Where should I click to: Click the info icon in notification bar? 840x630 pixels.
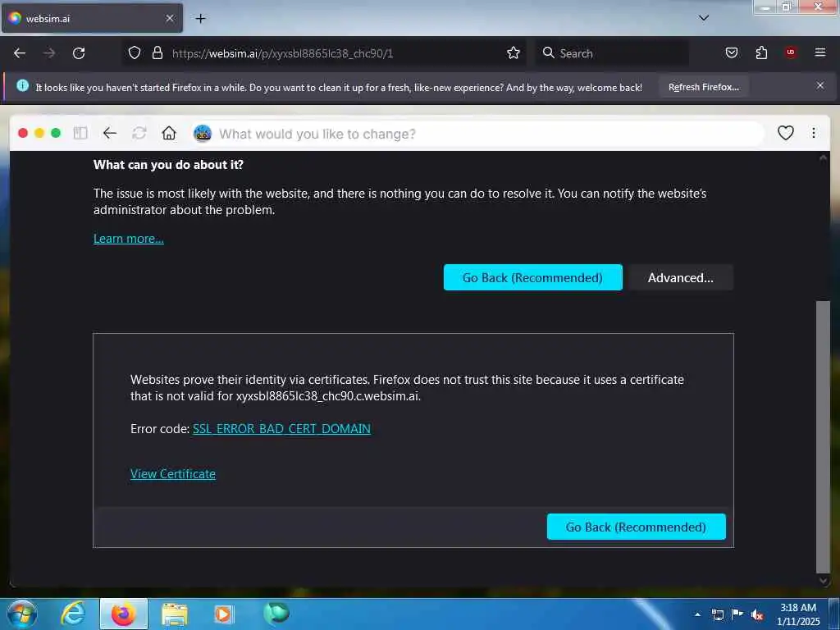coord(22,85)
